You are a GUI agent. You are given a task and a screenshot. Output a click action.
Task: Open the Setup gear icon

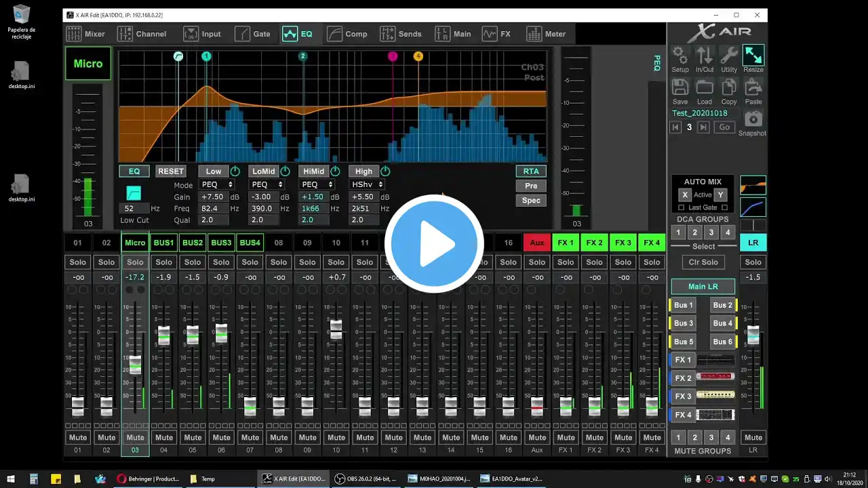tap(680, 55)
